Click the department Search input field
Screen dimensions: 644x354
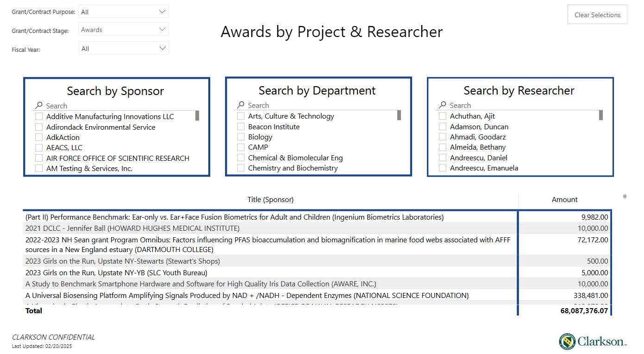[320, 105]
